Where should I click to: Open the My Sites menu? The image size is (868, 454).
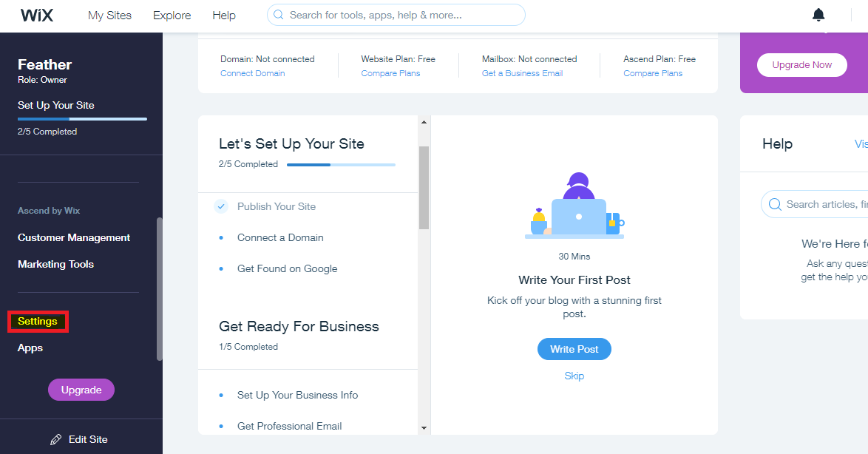[x=109, y=16]
